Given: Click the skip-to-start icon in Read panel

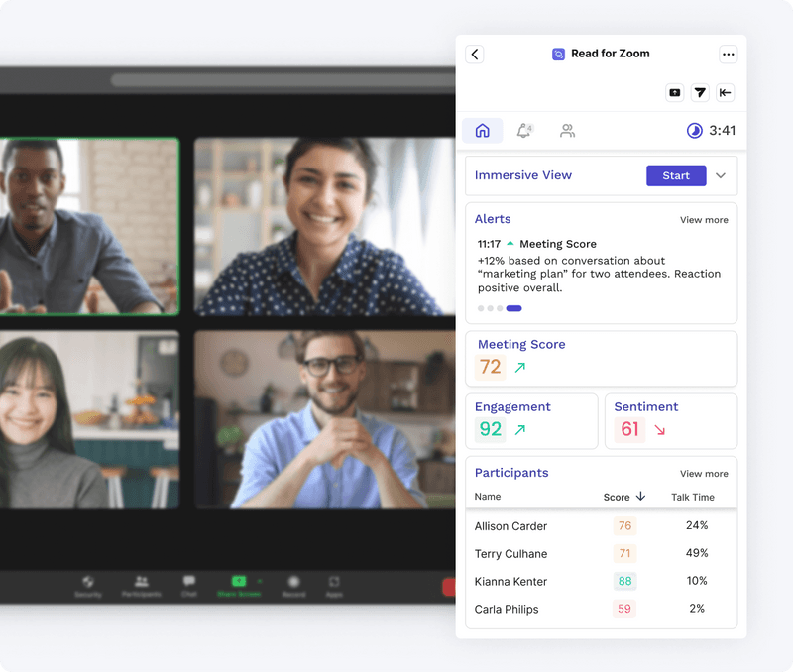Looking at the screenshot, I should pos(725,92).
